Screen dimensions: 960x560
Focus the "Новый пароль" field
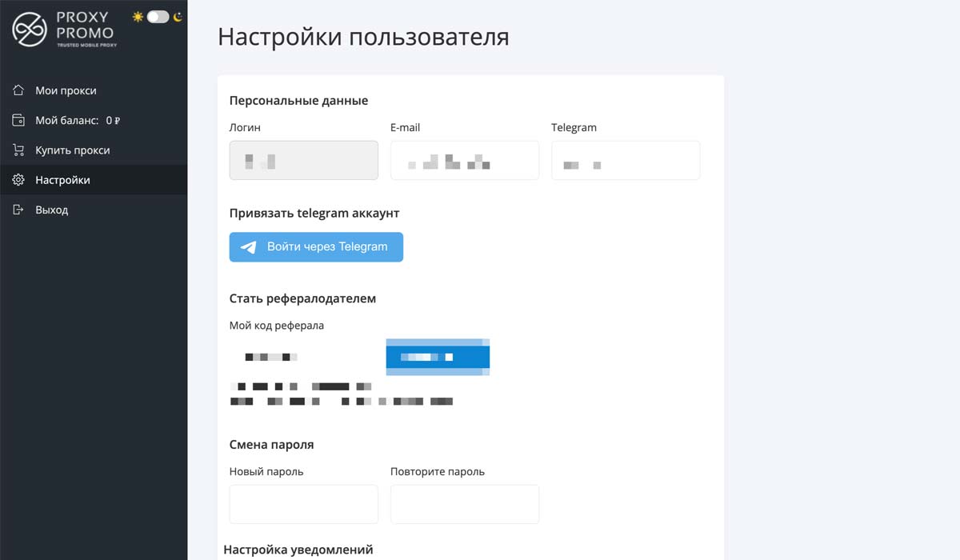303,504
